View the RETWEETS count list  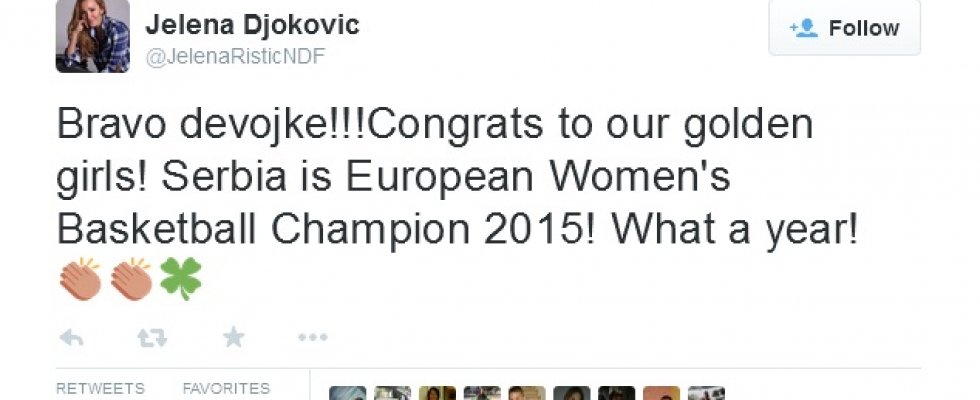[x=100, y=388]
